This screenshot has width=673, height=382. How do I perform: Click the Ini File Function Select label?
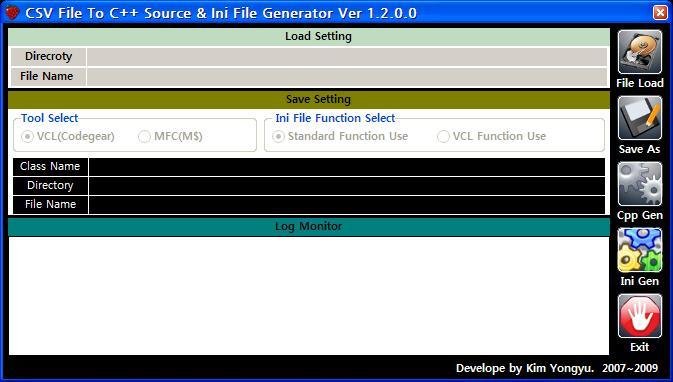click(335, 118)
